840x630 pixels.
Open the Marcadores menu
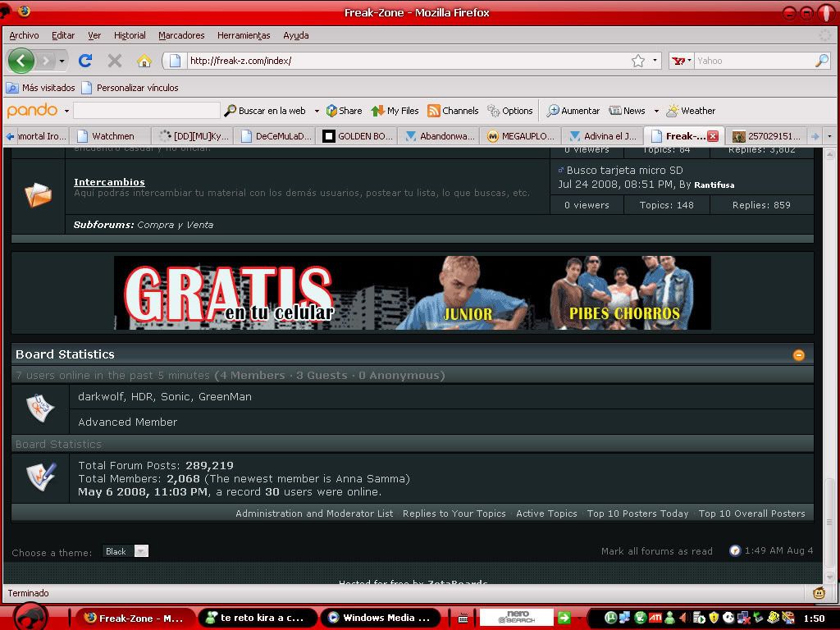pos(181,35)
